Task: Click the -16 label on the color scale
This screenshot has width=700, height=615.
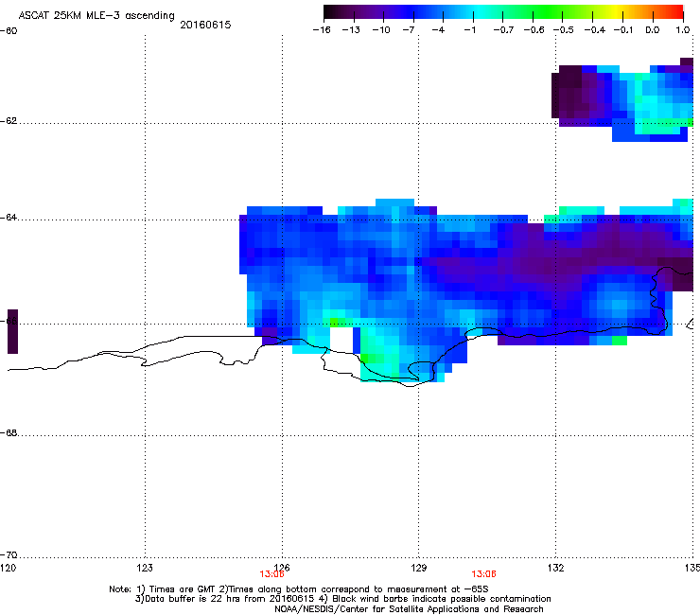Action: click(322, 30)
